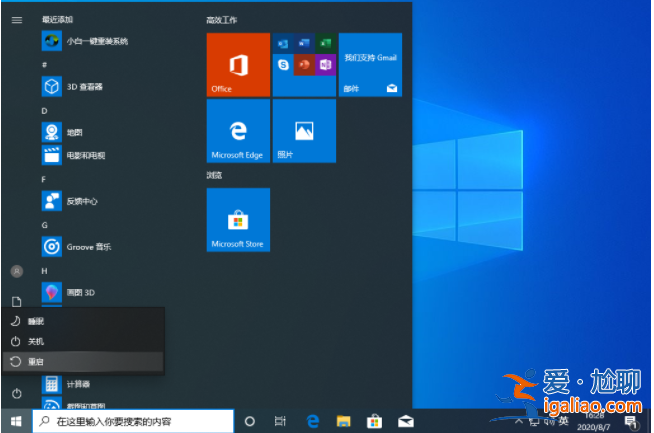Viewport: 654px width, 433px height.
Task: Click the letter D section header
Action: tap(44, 111)
